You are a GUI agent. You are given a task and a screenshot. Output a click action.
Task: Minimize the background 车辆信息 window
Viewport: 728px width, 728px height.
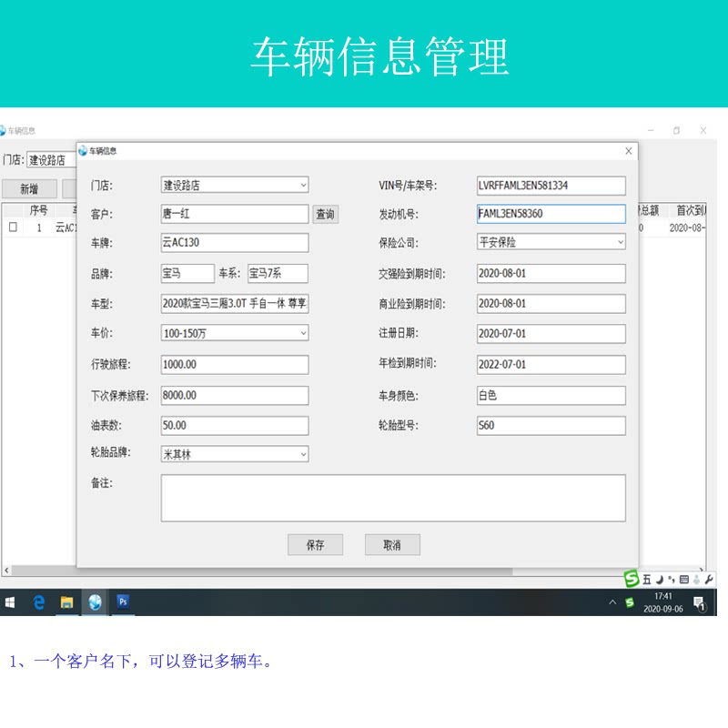pyautogui.click(x=651, y=130)
